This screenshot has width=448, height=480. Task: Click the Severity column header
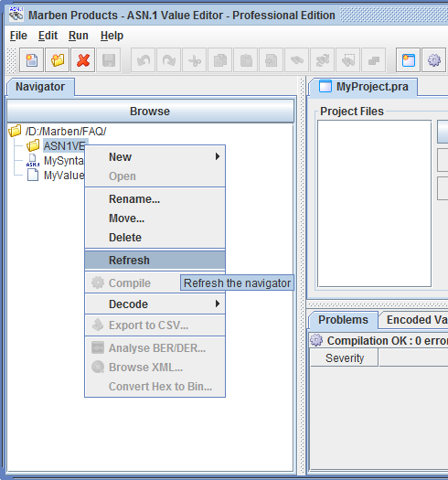[345, 357]
